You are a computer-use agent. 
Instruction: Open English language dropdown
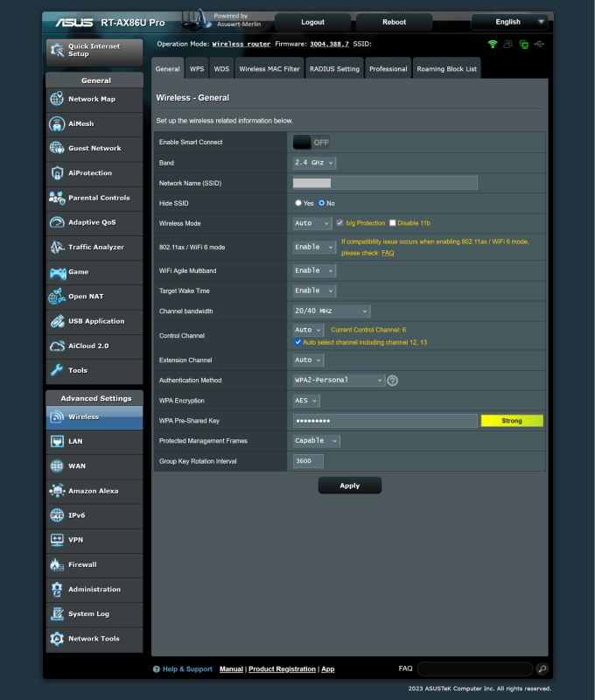coord(509,22)
